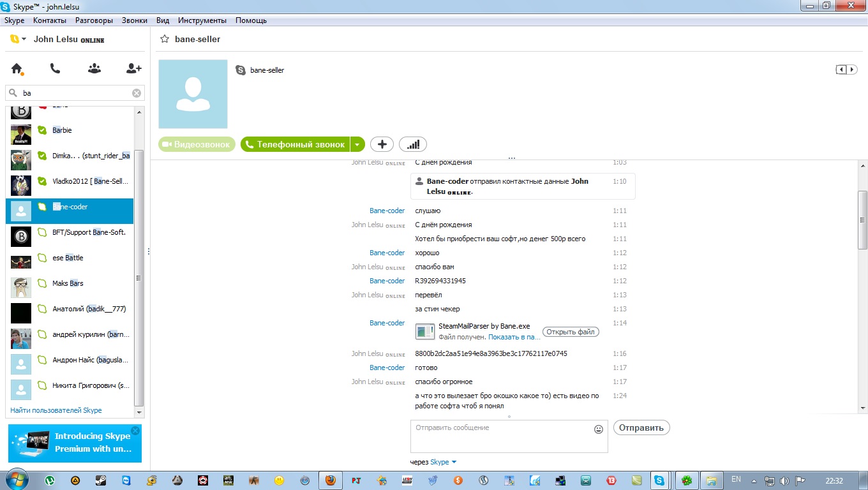The width and height of the screenshot is (868, 490).
Task: Open Firefox from the taskbar
Action: coord(330,480)
